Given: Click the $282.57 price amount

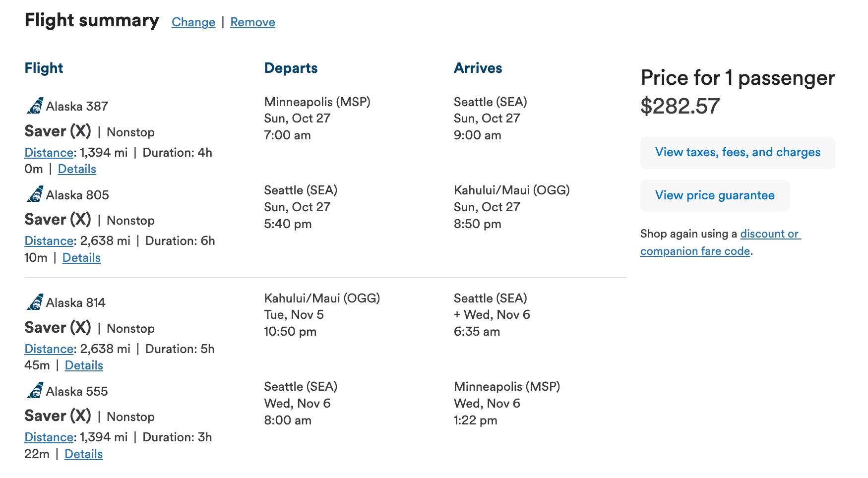Looking at the screenshot, I should coord(680,106).
